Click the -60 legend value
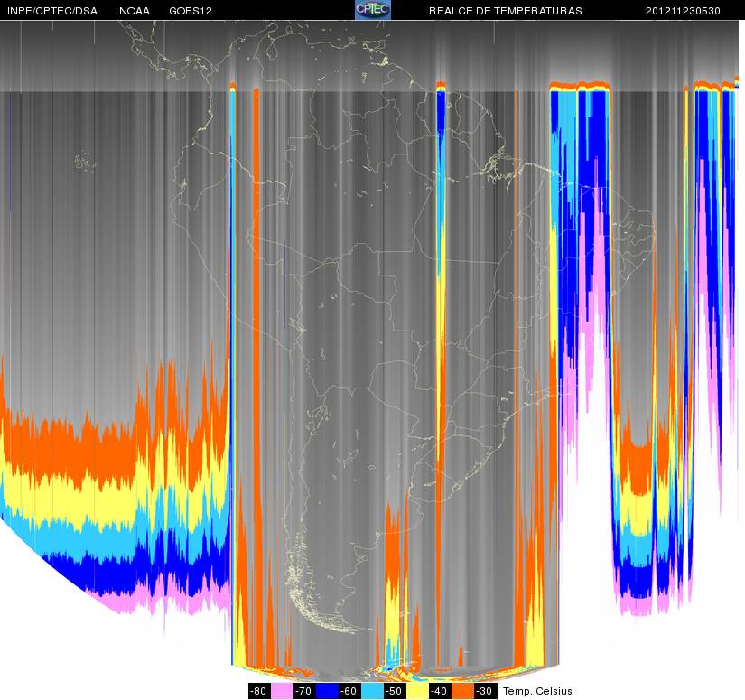 pyautogui.click(x=349, y=691)
